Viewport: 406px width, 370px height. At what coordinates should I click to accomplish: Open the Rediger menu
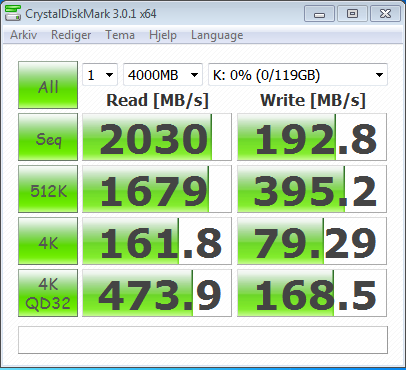click(71, 35)
